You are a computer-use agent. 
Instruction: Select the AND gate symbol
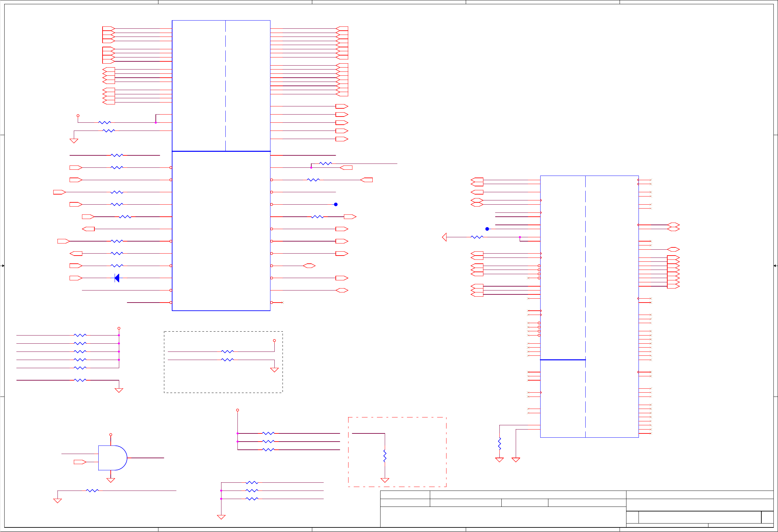(x=112, y=458)
